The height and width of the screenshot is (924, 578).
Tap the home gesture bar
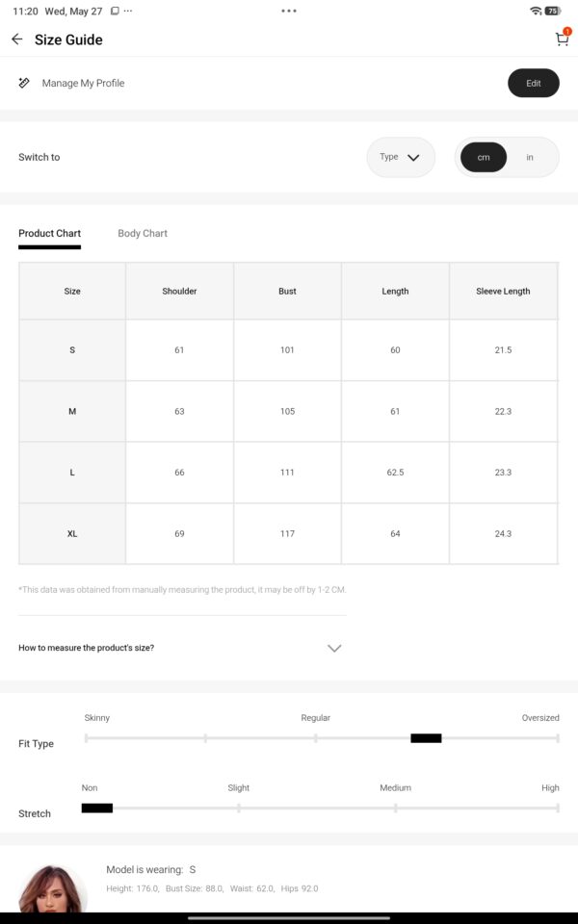289,917
